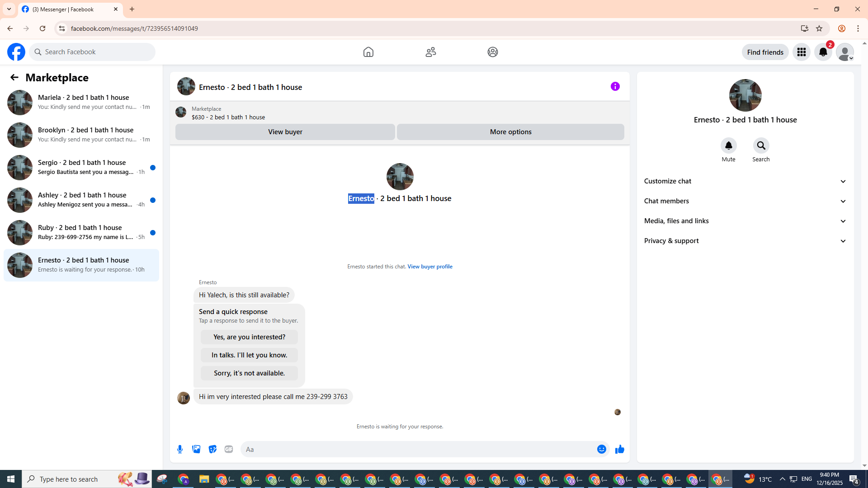This screenshot has height=488, width=868.
Task: Click the browser address bar URL
Action: click(x=134, y=28)
